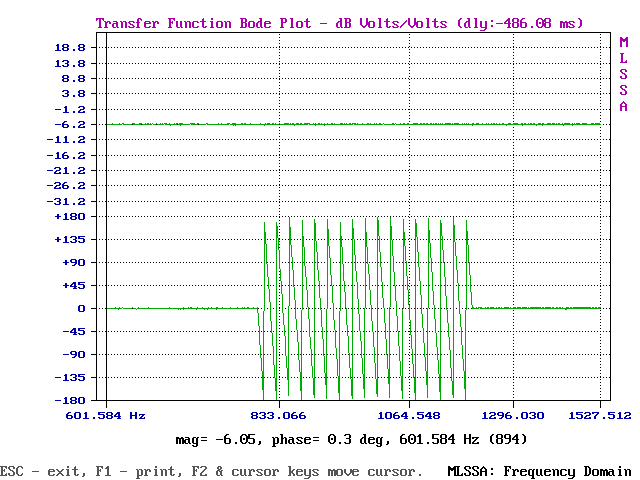Click the -31.2 dB axis label
Image resolution: width=640 pixels, height=480 pixels.
(66, 201)
